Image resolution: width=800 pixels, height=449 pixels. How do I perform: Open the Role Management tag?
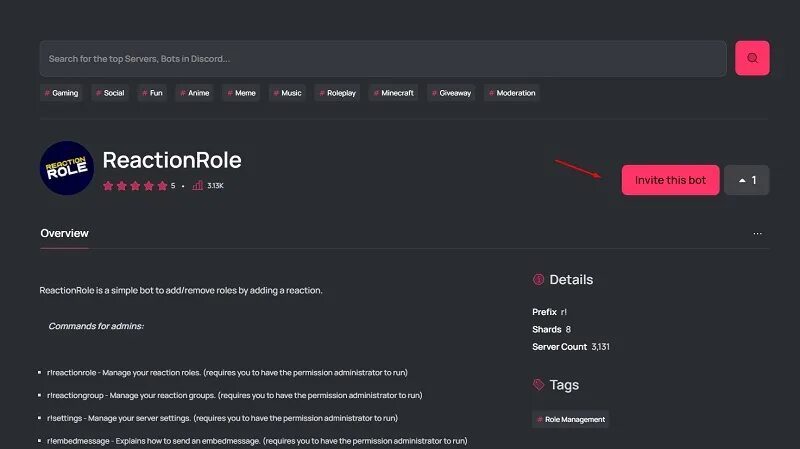[570, 419]
